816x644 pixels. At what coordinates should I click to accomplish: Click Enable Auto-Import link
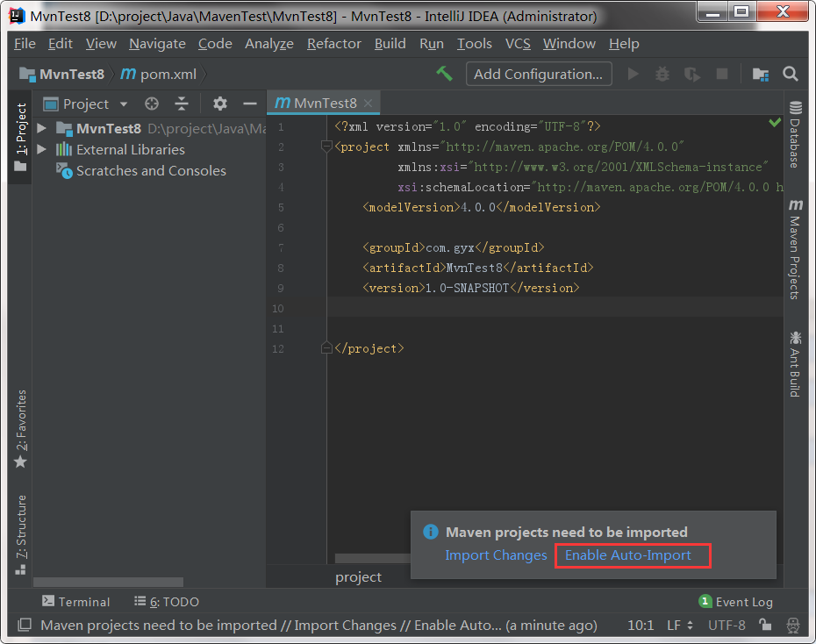pyautogui.click(x=628, y=555)
